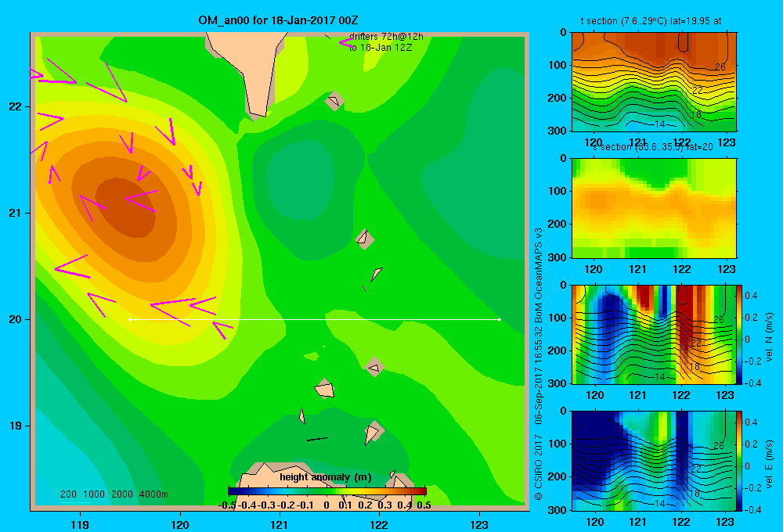Click the 'drifters 72h@12h' legend text
Screen dimensions: 783x532
386,37
